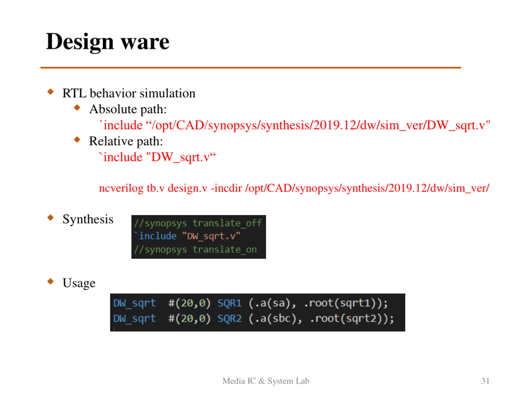Click the '//synopsys translate_on' code comment
Viewport: 532px width, 399px height.
coord(195,250)
